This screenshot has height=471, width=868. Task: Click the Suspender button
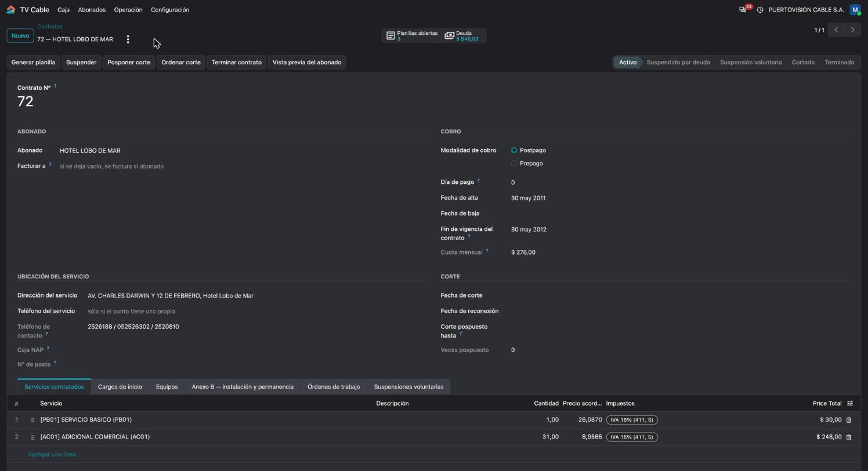81,63
